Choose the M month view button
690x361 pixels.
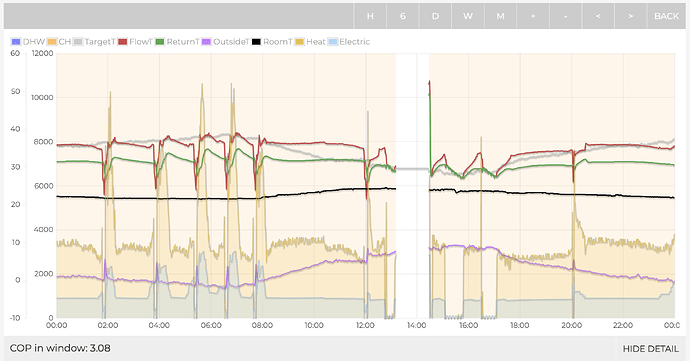click(x=500, y=16)
